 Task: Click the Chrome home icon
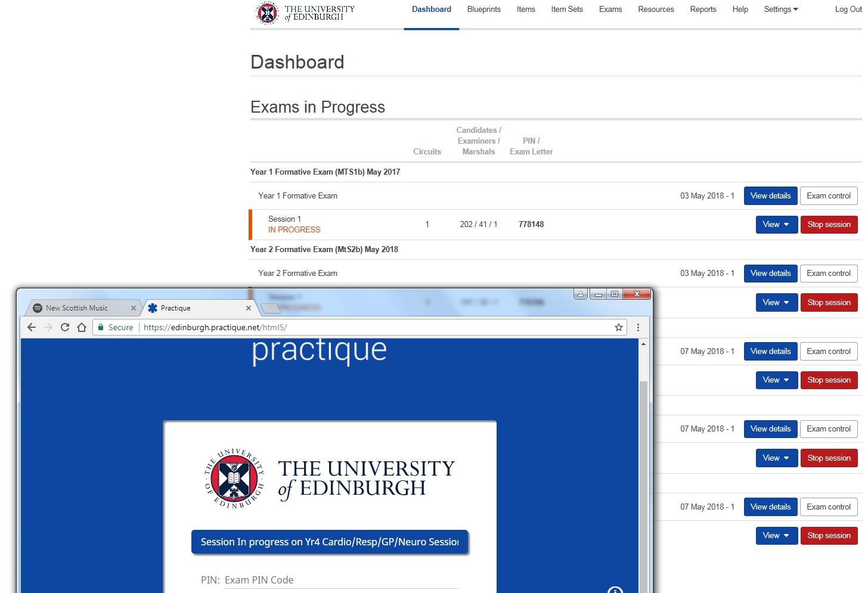pos(82,327)
